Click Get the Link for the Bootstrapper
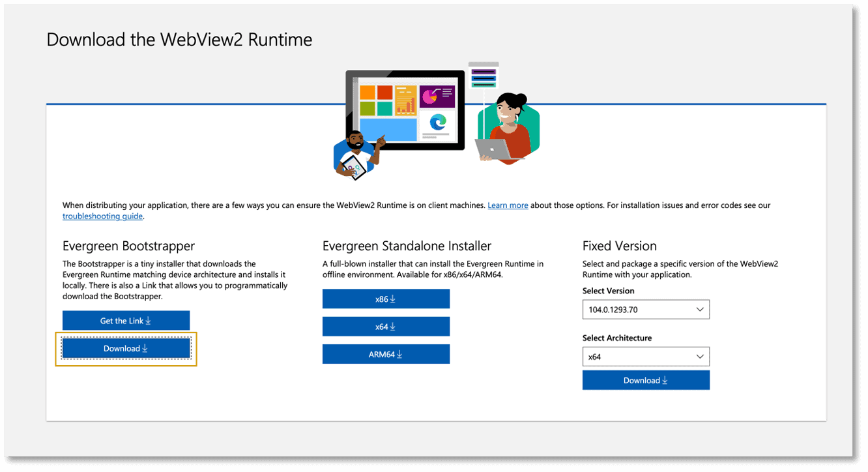Image resolution: width=868 pixels, height=472 pixels. click(126, 320)
